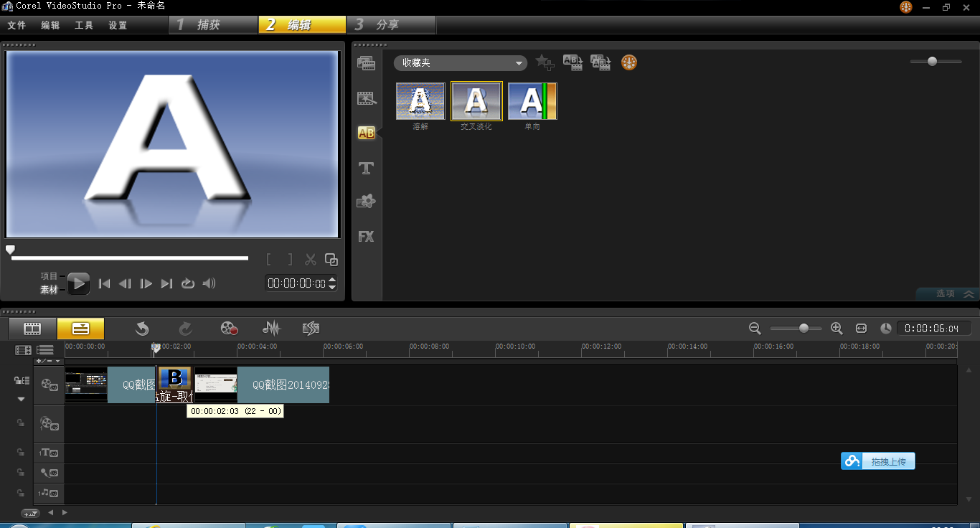Apply random effects to video track
Viewport: 980px width, 528px height.
(600, 62)
